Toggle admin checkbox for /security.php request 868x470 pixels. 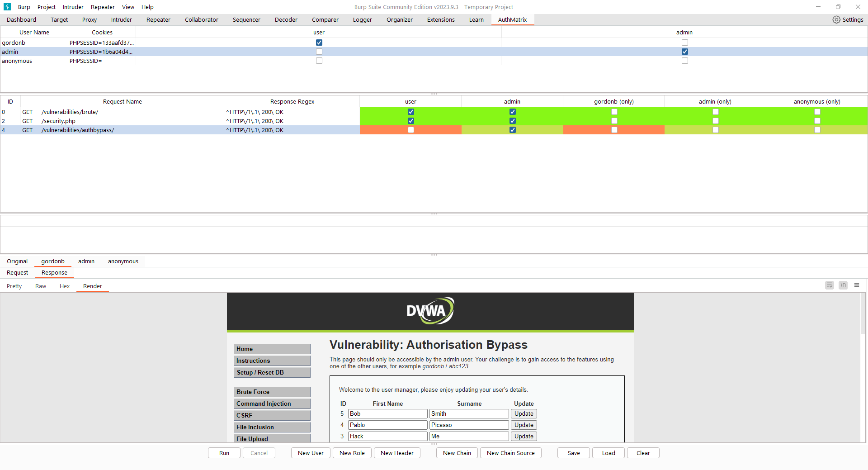click(513, 121)
